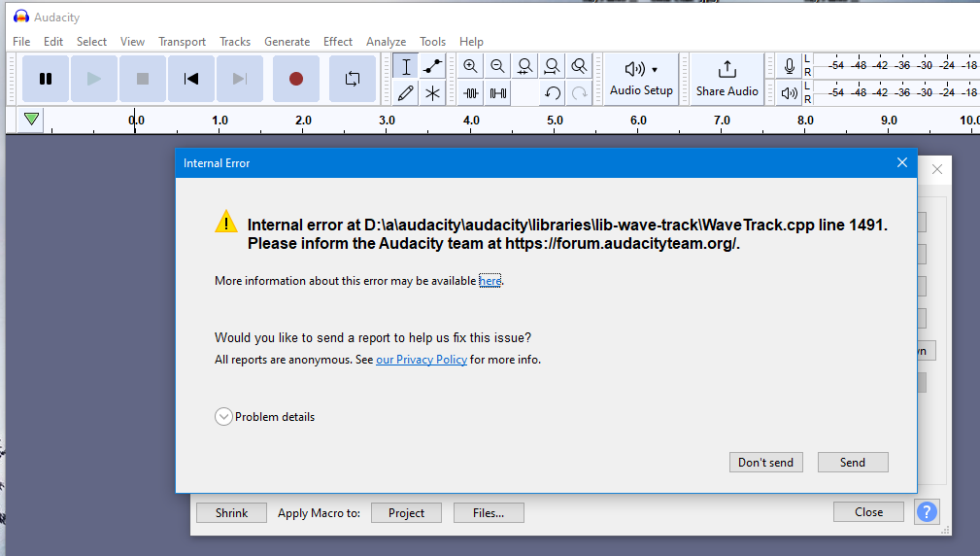
Task: Open the Help menu
Action: [x=471, y=41]
